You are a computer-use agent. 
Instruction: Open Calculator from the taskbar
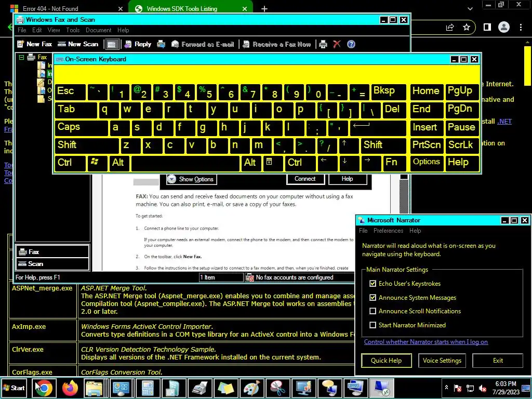tap(148, 388)
